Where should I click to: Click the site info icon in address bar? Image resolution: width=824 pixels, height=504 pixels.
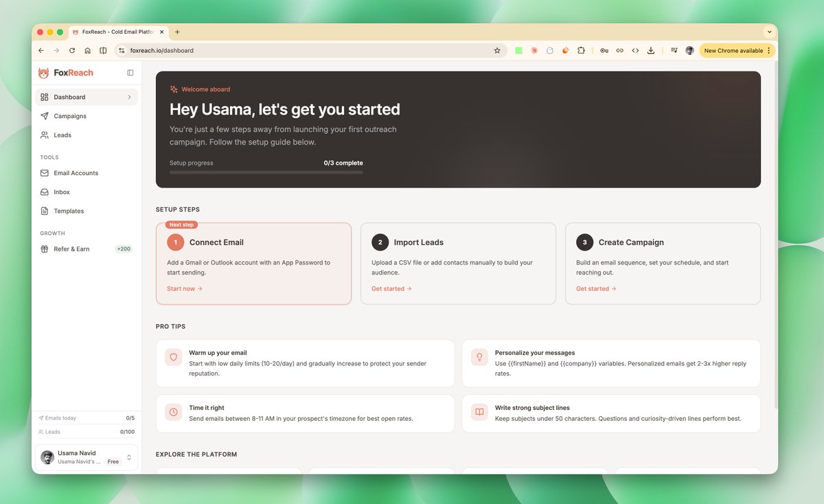click(121, 51)
